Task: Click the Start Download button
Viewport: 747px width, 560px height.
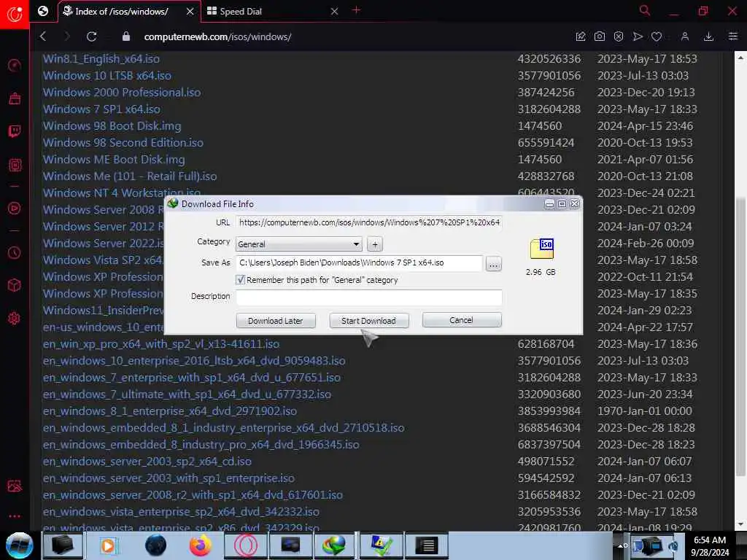Action: click(368, 321)
